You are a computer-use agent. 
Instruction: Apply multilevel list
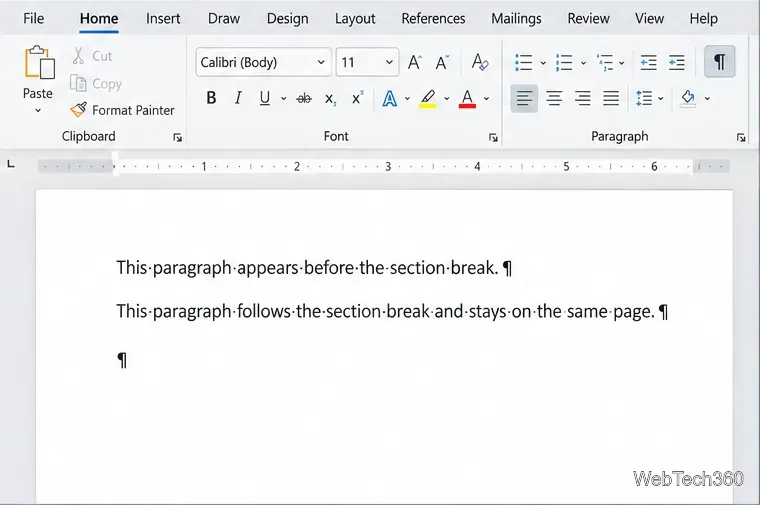tap(604, 63)
